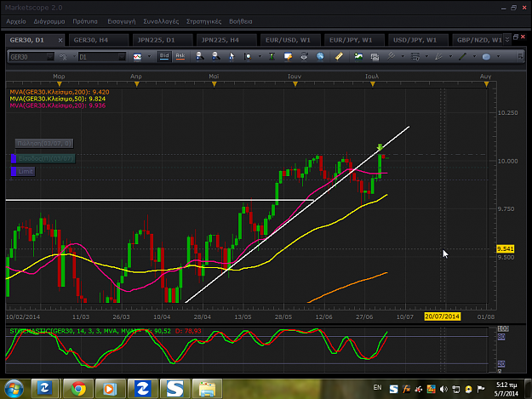Select the horizontal lines tool icon
This screenshot has width=532, height=399.
[415, 57]
